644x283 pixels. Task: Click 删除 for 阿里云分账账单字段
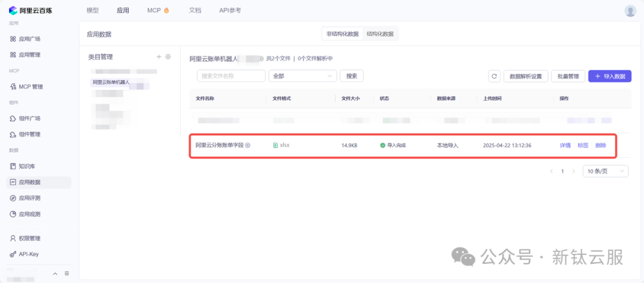pyautogui.click(x=600, y=145)
